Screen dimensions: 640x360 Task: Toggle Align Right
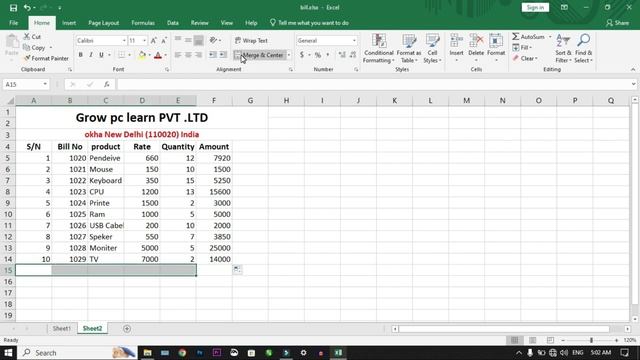198,55
